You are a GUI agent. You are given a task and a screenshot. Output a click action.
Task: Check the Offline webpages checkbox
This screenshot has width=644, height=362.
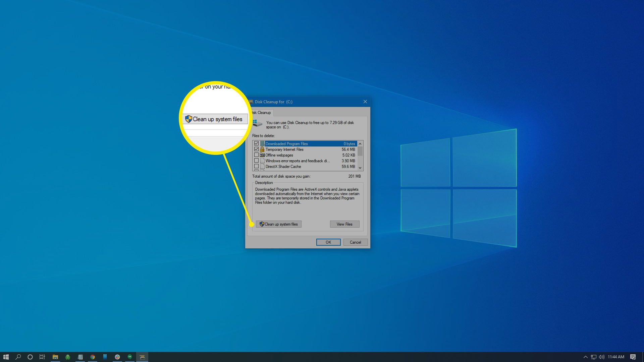(x=256, y=155)
